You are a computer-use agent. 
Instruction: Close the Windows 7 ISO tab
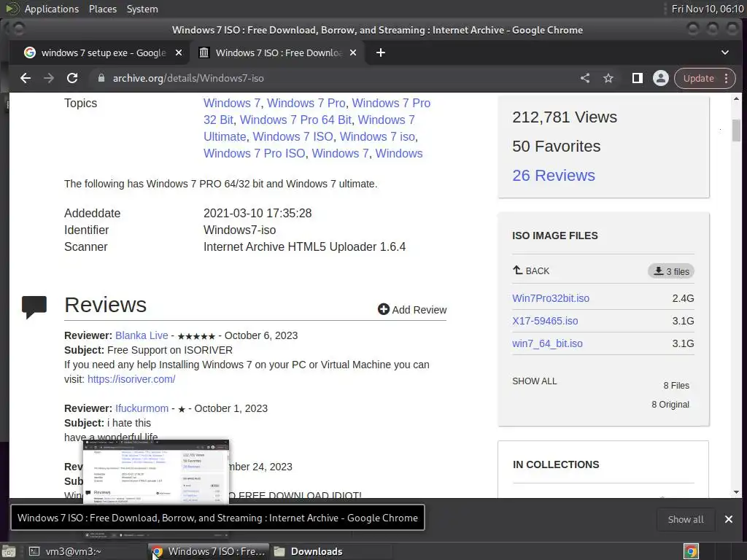point(353,52)
